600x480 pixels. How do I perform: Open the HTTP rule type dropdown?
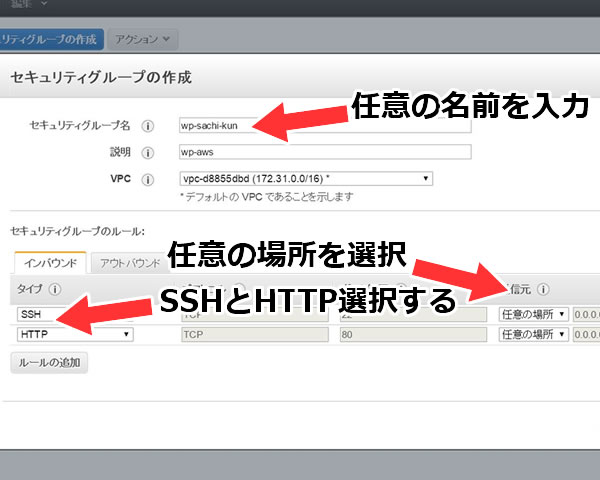[x=75, y=335]
